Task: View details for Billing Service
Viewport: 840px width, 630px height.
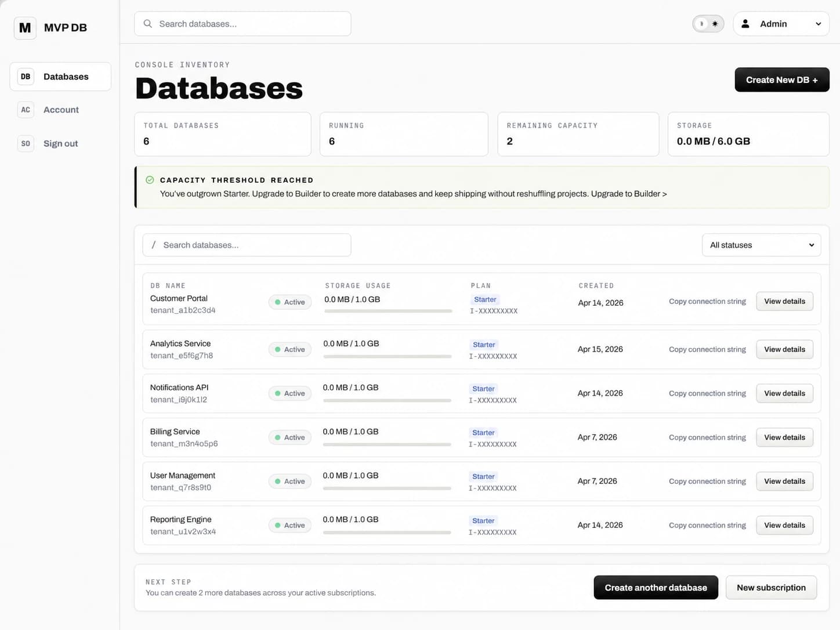Action: (784, 437)
